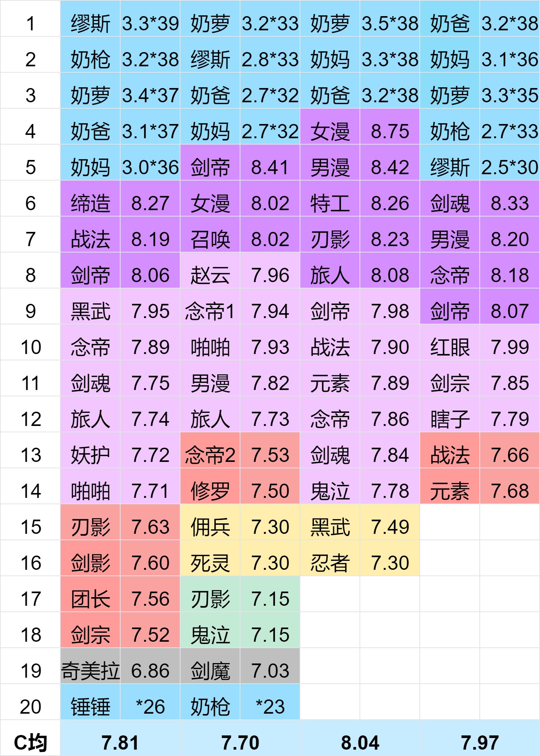Select the 6.86 score cell
The width and height of the screenshot is (540, 756).
(150, 666)
